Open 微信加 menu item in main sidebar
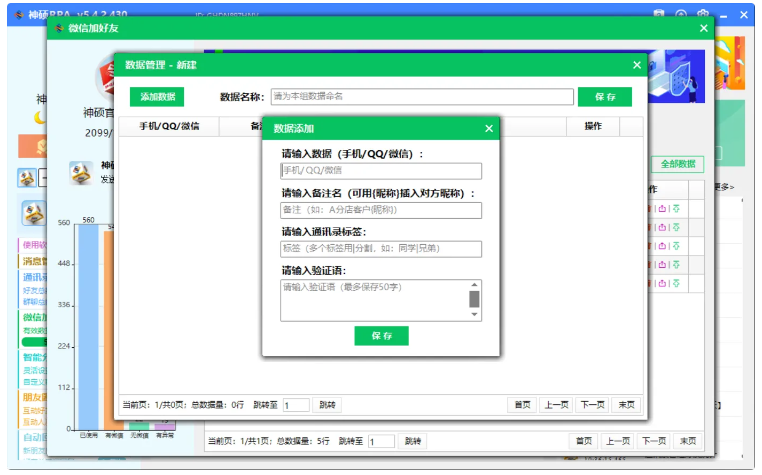This screenshot has height=475, width=762. (x=33, y=317)
